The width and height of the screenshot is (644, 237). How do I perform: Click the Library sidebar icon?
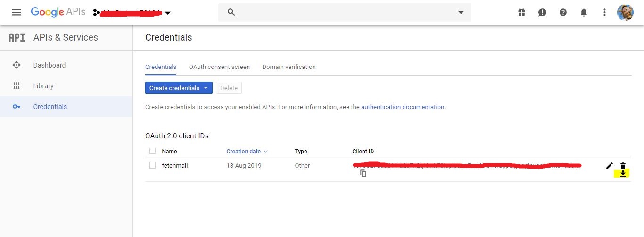[x=17, y=86]
